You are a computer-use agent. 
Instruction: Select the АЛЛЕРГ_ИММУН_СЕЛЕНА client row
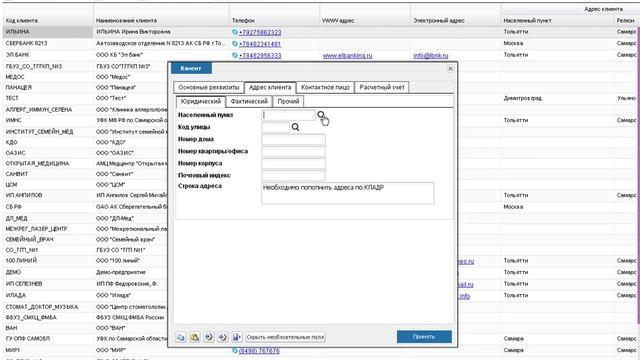pos(39,109)
